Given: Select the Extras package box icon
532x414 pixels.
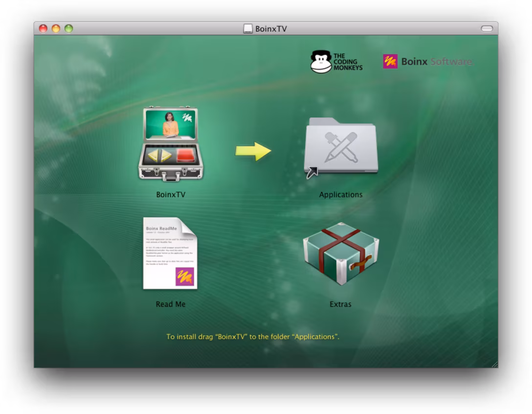Looking at the screenshot, I should (341, 253).
